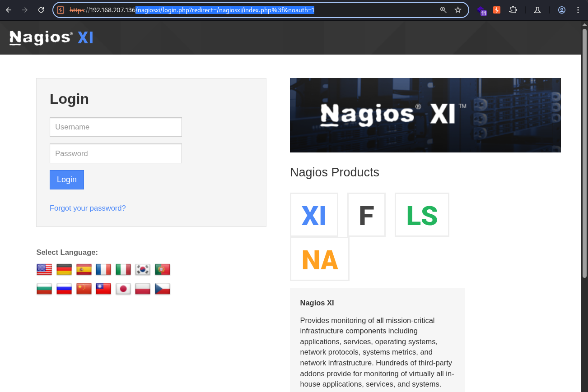Image resolution: width=588 pixels, height=392 pixels.
Task: Open the Nagios Fusion F tile
Action: point(366,215)
